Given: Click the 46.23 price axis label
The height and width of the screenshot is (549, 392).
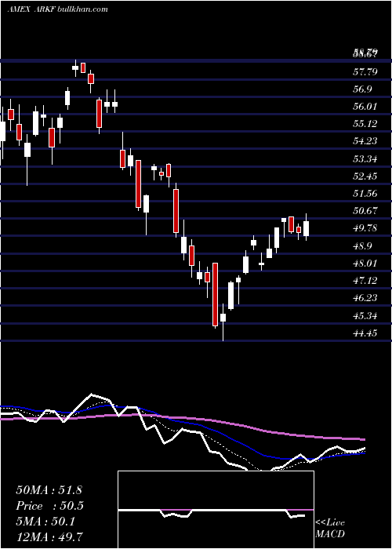Looking at the screenshot, I should coord(365,298).
